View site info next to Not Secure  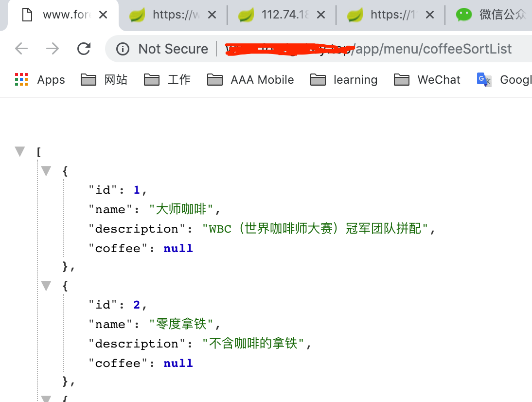point(123,49)
